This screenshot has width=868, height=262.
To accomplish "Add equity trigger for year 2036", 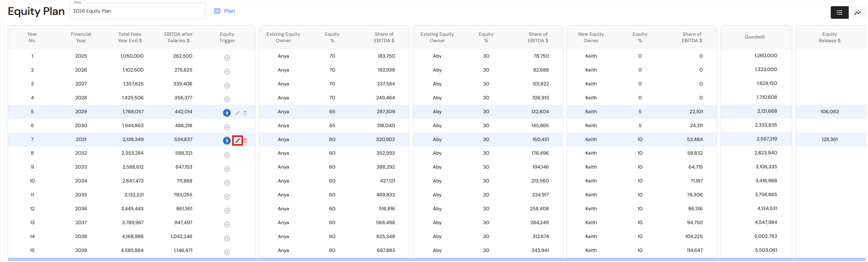I will click(227, 211).
